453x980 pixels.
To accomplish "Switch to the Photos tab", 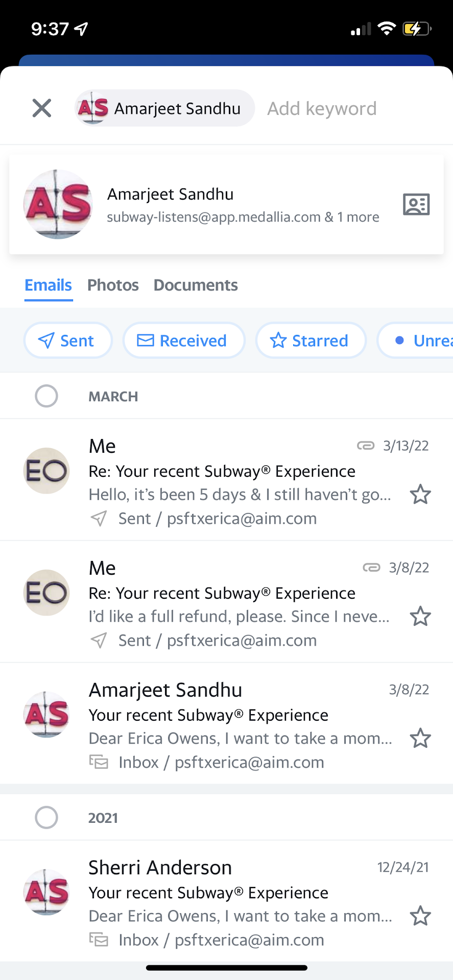I will click(113, 285).
